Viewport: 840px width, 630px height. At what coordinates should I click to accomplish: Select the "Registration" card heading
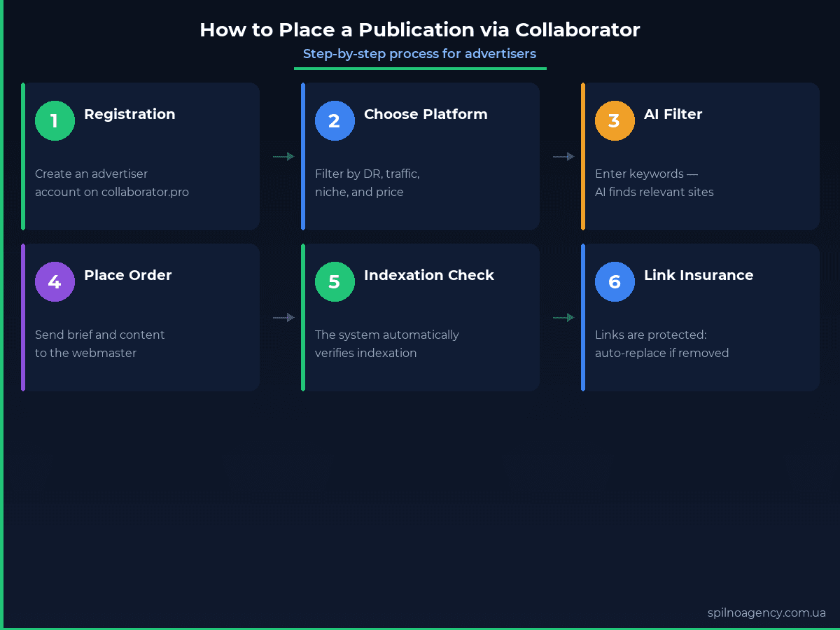pos(129,114)
